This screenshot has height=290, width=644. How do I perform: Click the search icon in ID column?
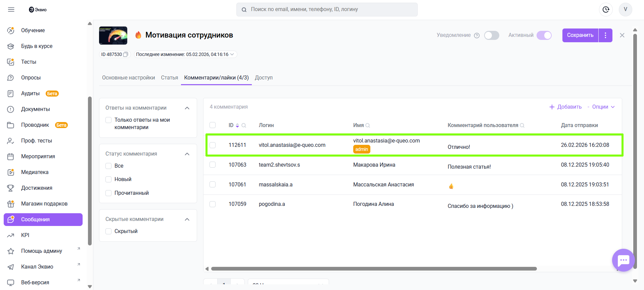pyautogui.click(x=244, y=125)
